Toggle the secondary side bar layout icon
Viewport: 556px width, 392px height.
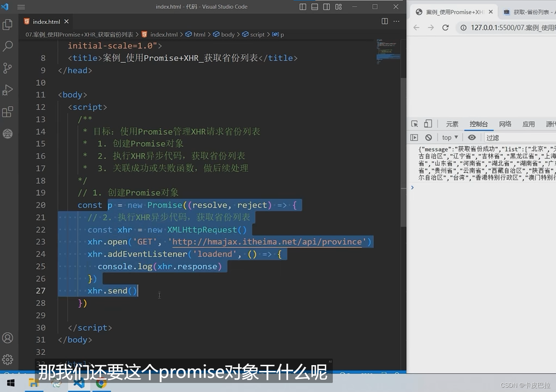point(327,7)
